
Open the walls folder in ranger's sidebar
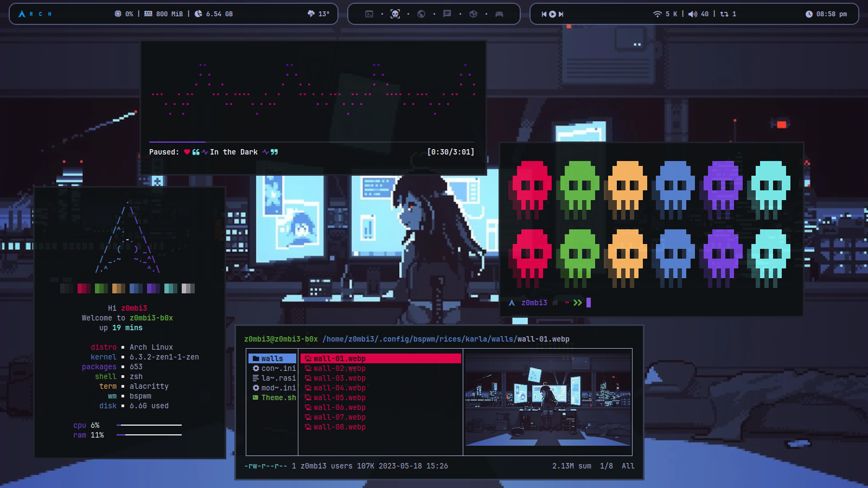[271, 358]
